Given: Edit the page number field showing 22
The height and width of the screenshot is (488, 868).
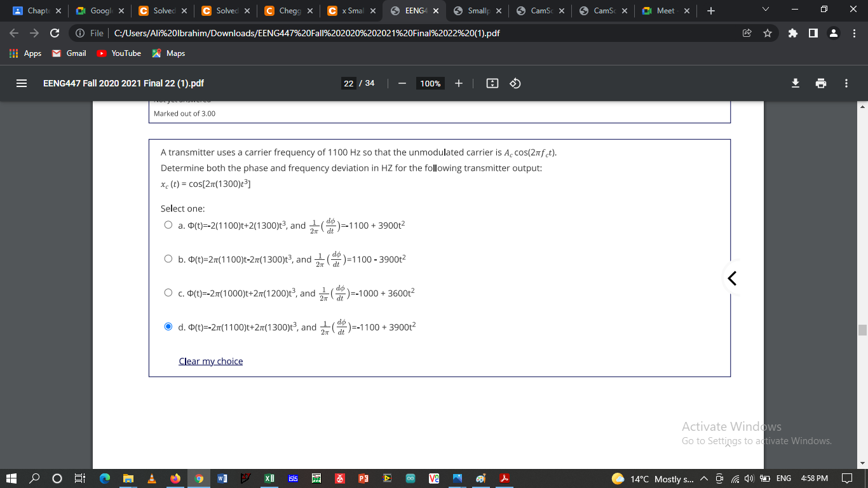Looking at the screenshot, I should click(x=349, y=83).
